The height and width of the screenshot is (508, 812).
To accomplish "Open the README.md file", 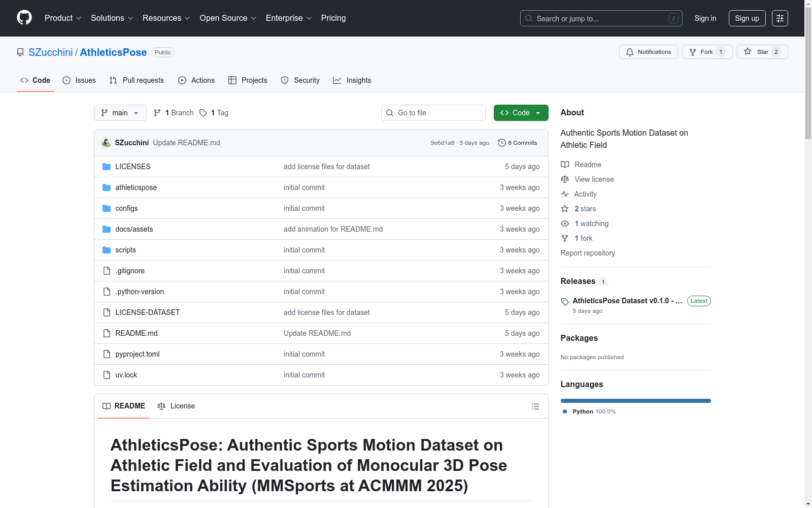I will tap(137, 333).
